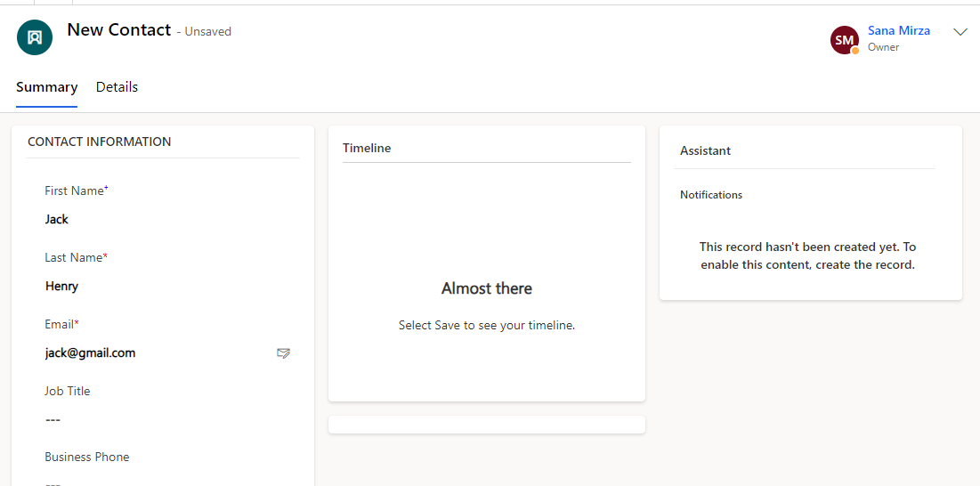Click the Timeline section header
The width and height of the screenshot is (980, 486).
[367, 149]
